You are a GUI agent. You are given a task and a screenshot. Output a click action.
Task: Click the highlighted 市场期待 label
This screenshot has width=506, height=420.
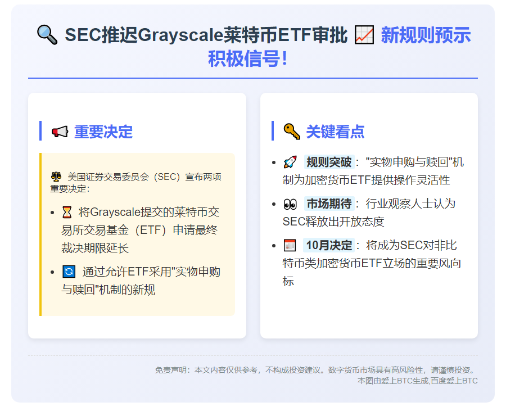pyautogui.click(x=329, y=204)
